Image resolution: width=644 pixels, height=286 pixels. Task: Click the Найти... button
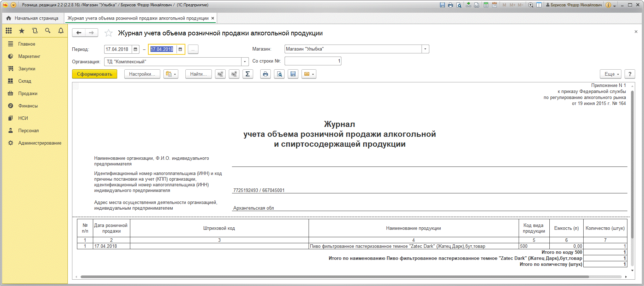[x=198, y=74]
